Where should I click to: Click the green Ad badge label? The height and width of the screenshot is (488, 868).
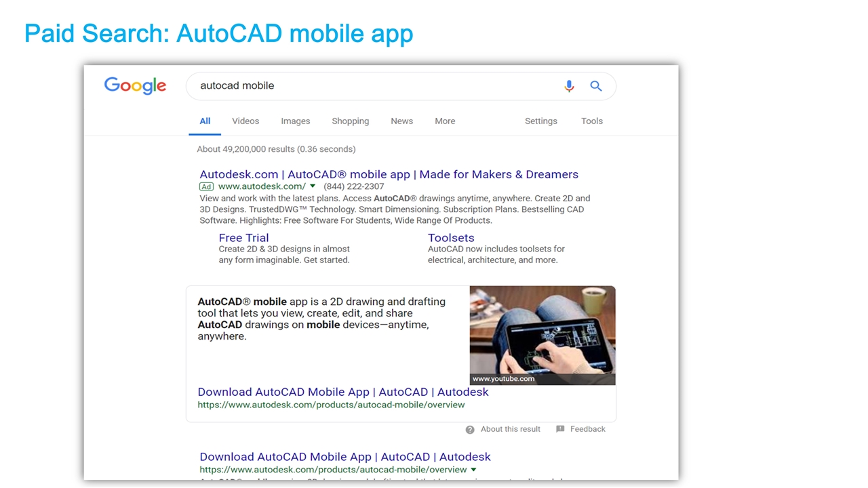click(x=206, y=186)
